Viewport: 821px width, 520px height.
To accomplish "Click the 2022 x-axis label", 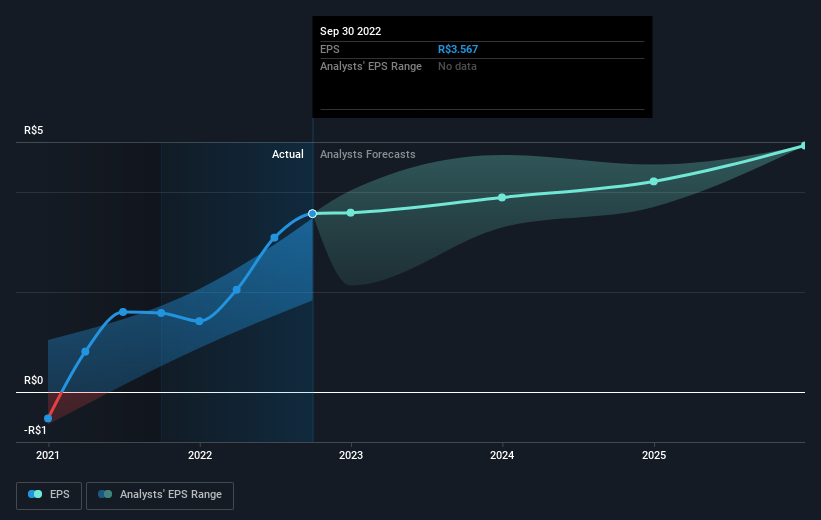I will tap(200, 455).
